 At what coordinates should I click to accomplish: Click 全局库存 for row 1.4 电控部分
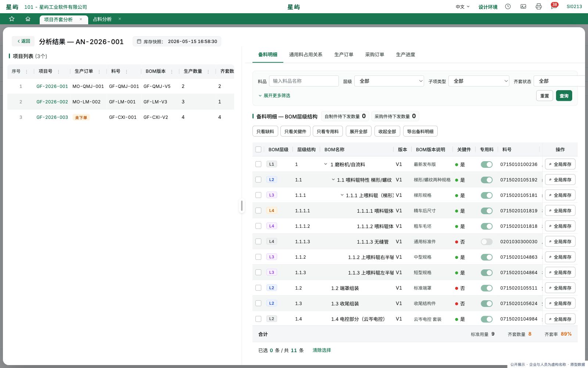point(560,319)
